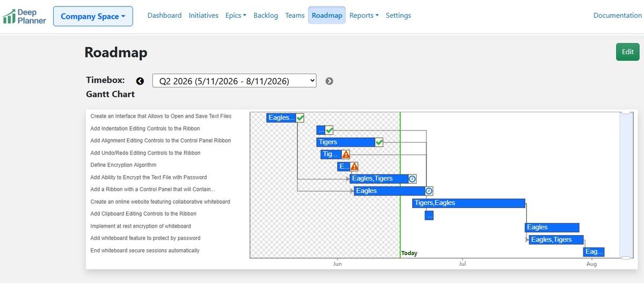Open the Documentation link

pyautogui.click(x=617, y=16)
